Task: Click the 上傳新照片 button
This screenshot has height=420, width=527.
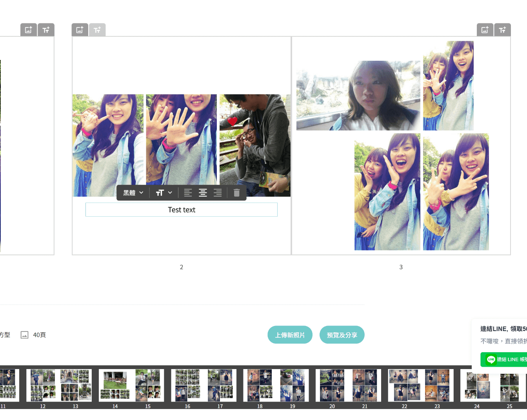Action: click(x=290, y=335)
